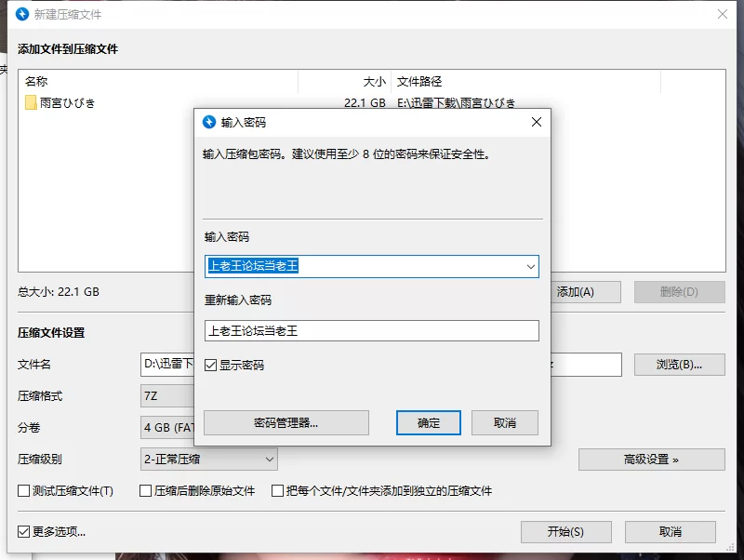The image size is (744, 560).
Task: Click the 重新输入密码 input field
Action: click(x=371, y=331)
